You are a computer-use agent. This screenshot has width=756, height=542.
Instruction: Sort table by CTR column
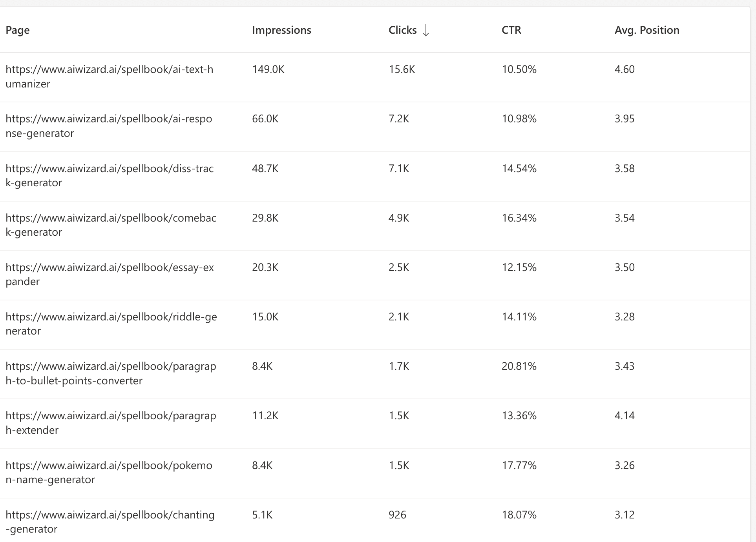[511, 30]
